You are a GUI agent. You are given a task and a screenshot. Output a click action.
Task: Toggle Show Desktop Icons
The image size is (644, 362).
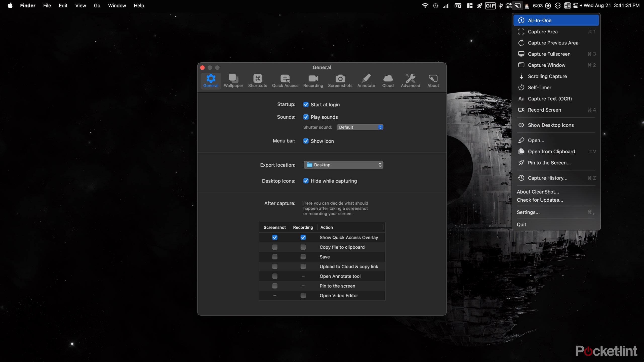[x=556, y=125]
